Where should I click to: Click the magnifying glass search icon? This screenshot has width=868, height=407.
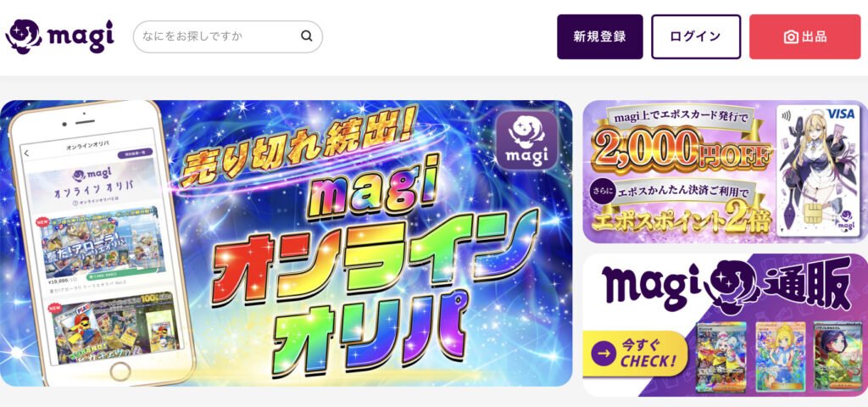coord(306,36)
